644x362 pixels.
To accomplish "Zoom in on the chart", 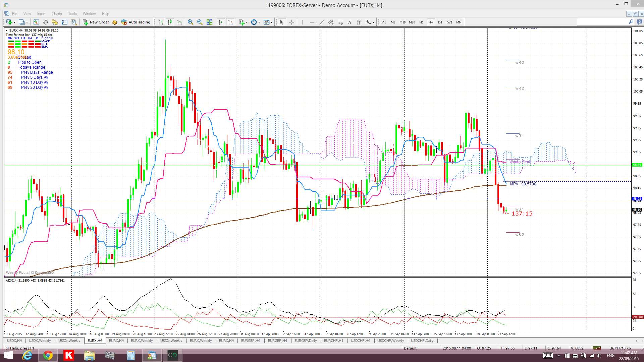I will [x=191, y=22].
